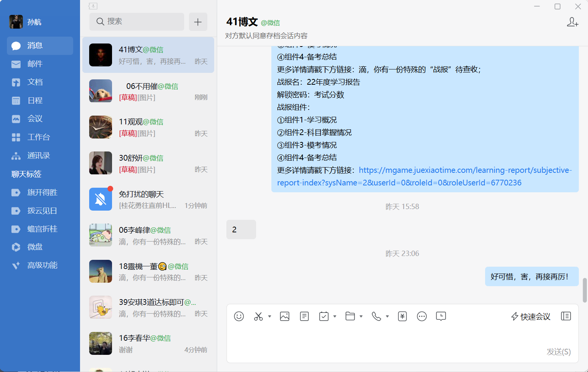588x372 pixels.
Task: Focus the 搜索 search field
Action: [137, 22]
